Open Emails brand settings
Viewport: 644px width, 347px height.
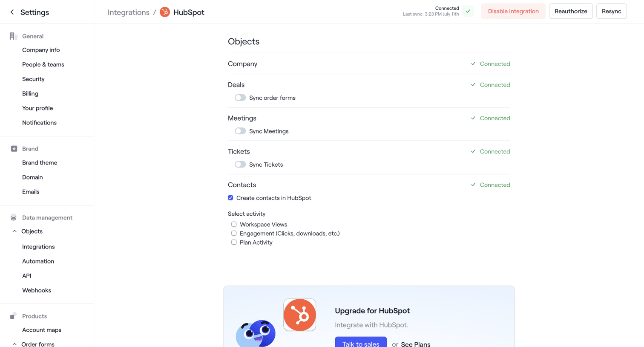31,191
